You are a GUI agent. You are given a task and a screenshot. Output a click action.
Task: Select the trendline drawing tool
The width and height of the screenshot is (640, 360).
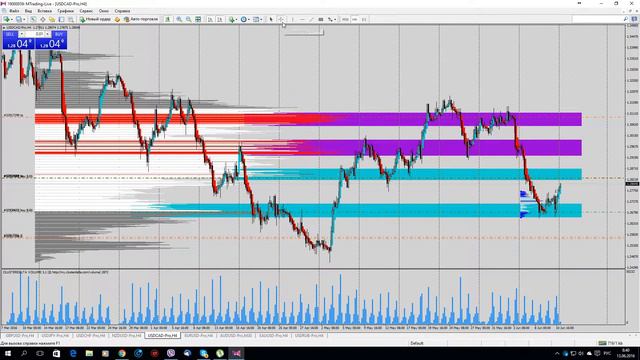click(x=311, y=19)
